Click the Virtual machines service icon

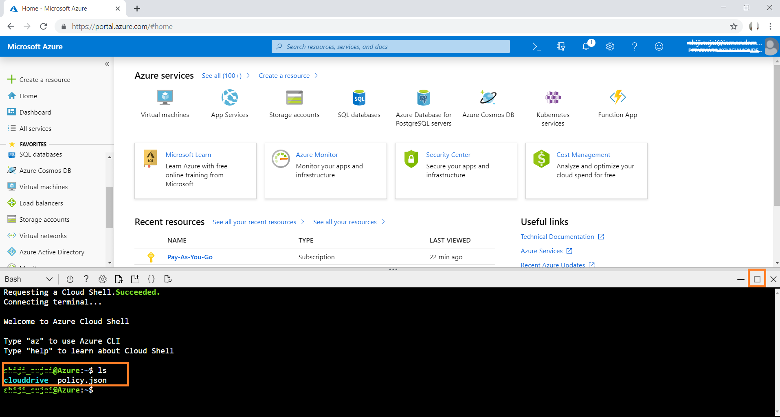pyautogui.click(x=164, y=98)
